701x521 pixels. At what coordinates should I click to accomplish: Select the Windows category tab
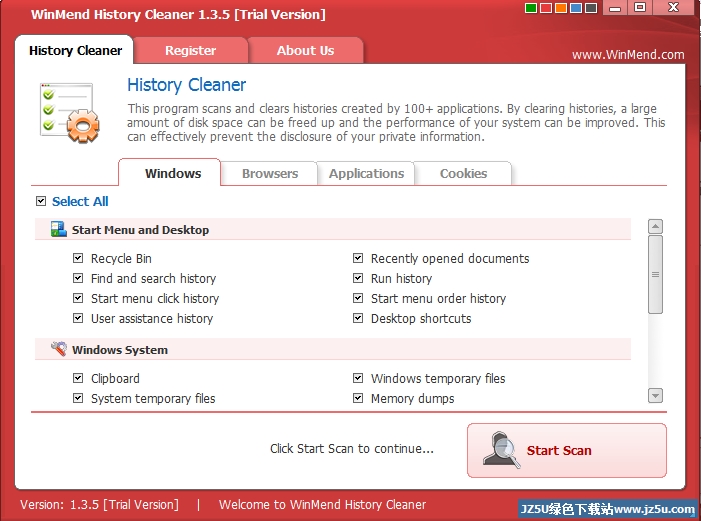(170, 173)
